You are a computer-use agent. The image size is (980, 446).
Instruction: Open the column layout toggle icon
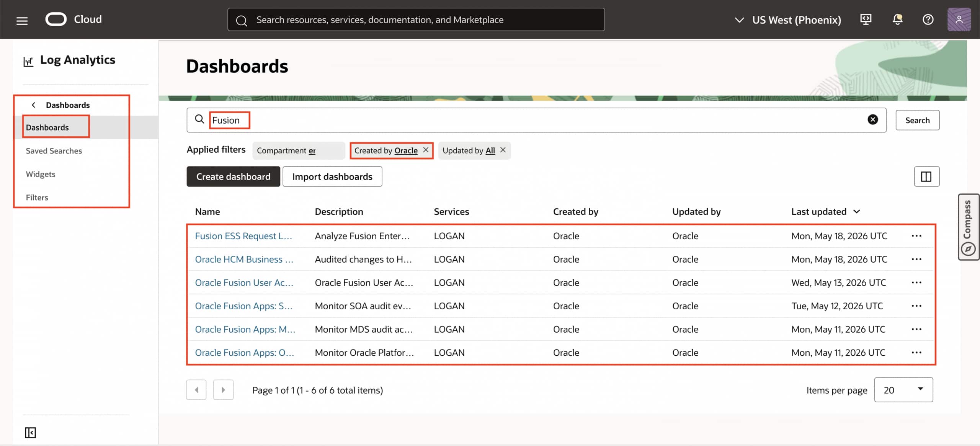click(926, 176)
